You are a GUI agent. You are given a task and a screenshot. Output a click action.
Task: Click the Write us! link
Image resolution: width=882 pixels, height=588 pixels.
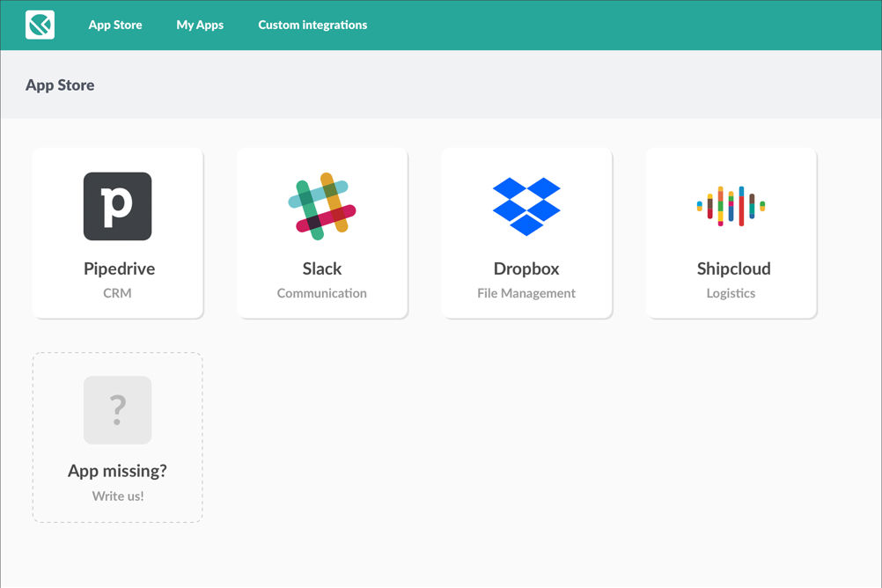tap(118, 496)
